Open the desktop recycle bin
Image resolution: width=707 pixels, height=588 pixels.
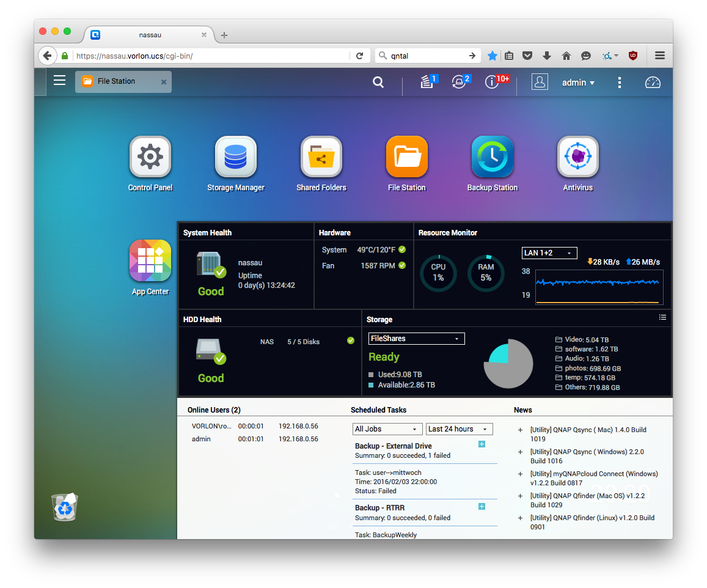pos(65,507)
